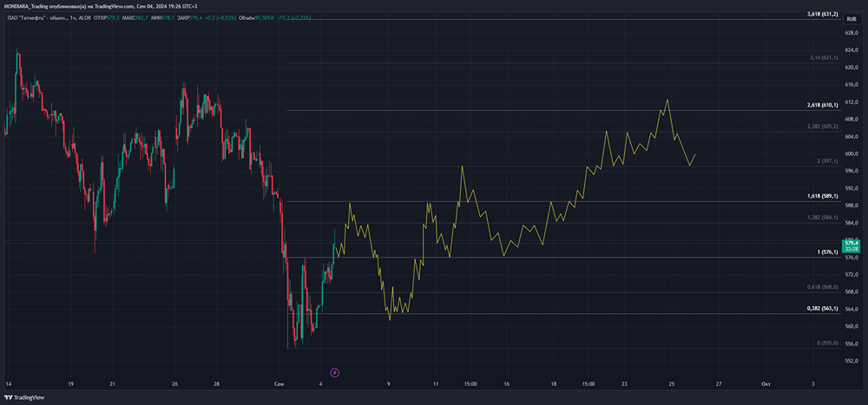The width and height of the screenshot is (868, 405).
Task: Click price scale label 592,0
Action: 850,188
